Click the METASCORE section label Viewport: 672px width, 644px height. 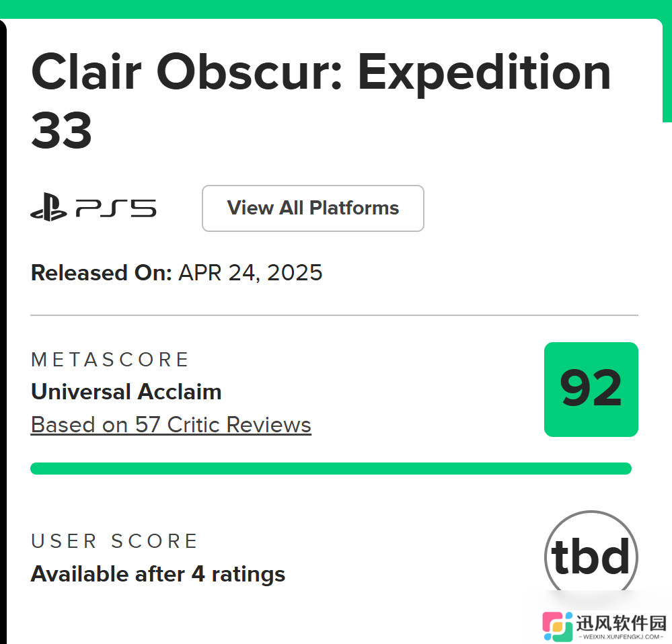[x=110, y=359]
